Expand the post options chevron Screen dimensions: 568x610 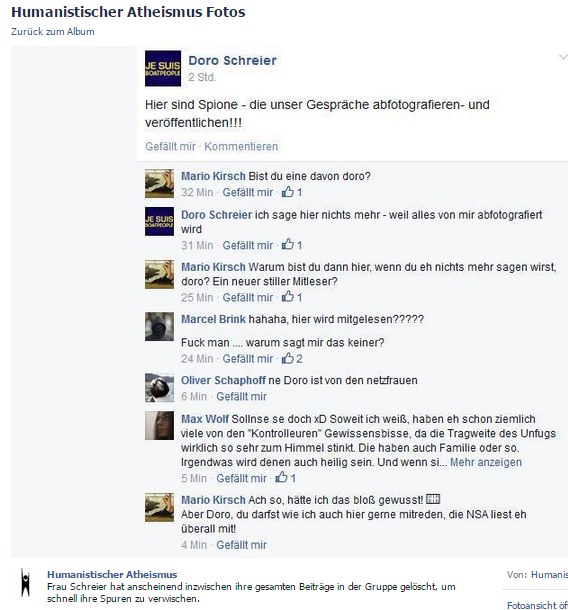(x=563, y=58)
